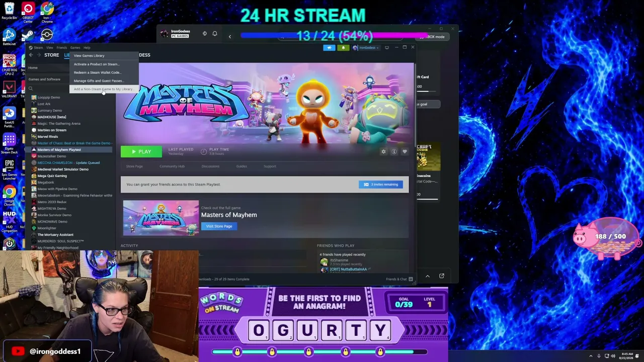Click the 3 invites remaining button
Viewport: 644px width, 362px height.
(x=381, y=185)
